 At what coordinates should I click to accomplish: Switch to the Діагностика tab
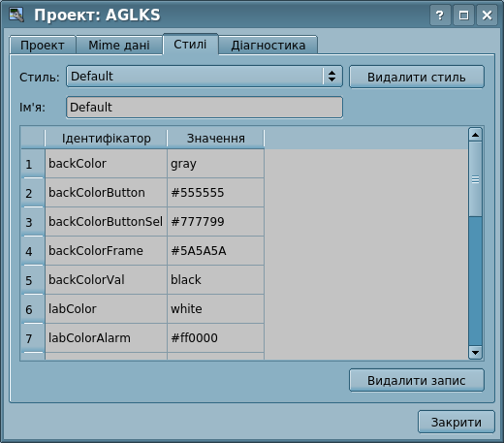point(268,46)
